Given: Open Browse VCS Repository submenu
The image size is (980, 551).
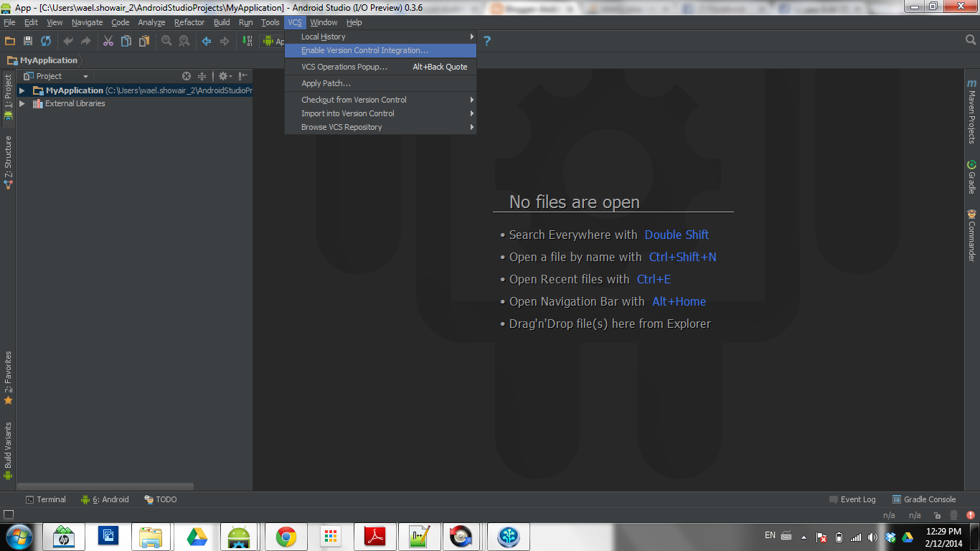Looking at the screenshot, I should click(x=380, y=127).
